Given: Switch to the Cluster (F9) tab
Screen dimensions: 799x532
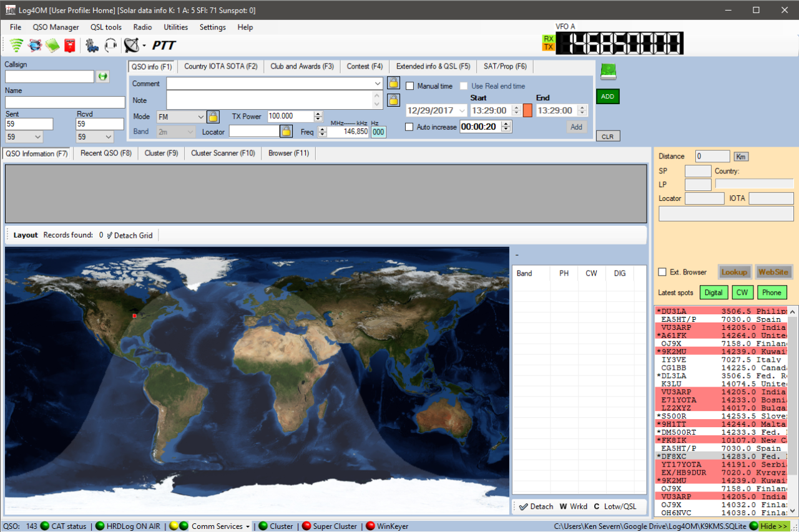Looking at the screenshot, I should pyautogui.click(x=161, y=153).
